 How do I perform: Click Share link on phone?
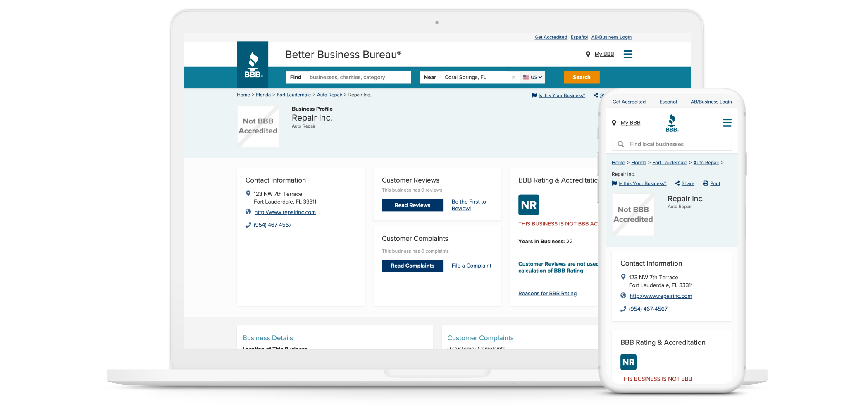tap(688, 183)
